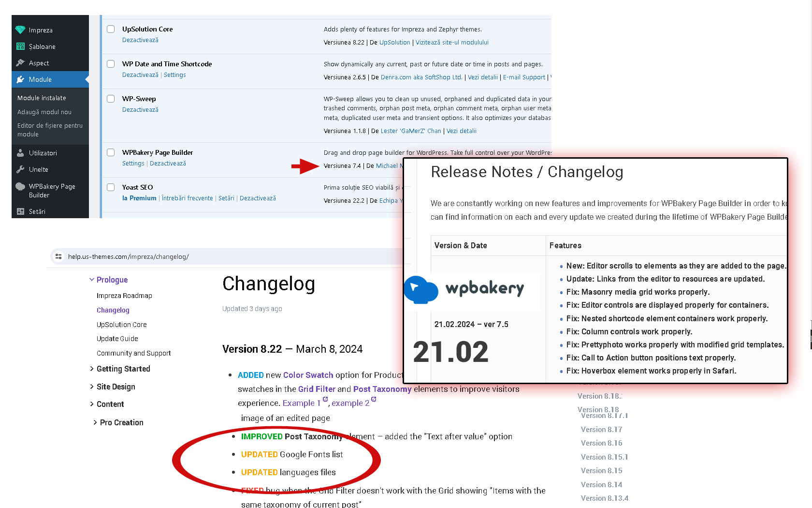Collapse the Prologue section
Viewport: 812px width, 508px height.
point(92,280)
